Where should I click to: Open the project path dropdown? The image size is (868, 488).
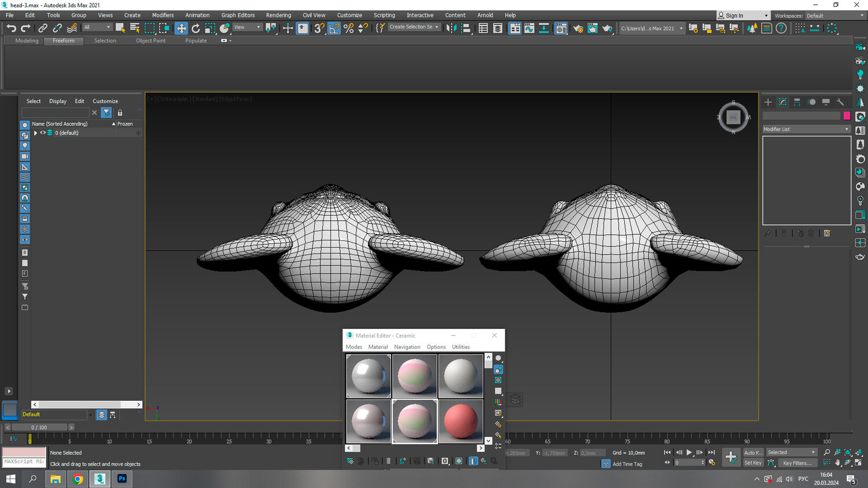(652, 28)
